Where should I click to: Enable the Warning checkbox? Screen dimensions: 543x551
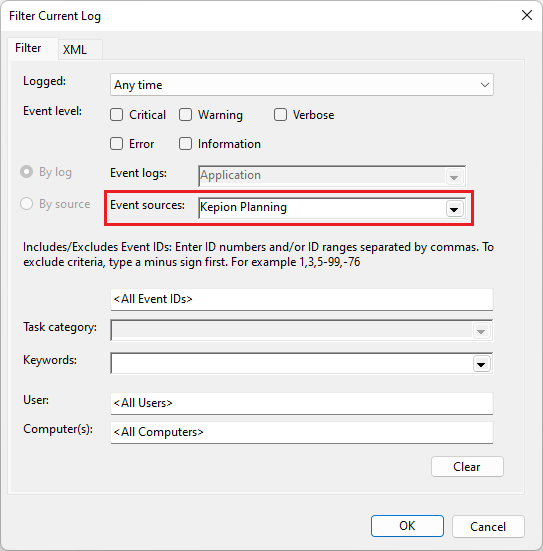(185, 115)
